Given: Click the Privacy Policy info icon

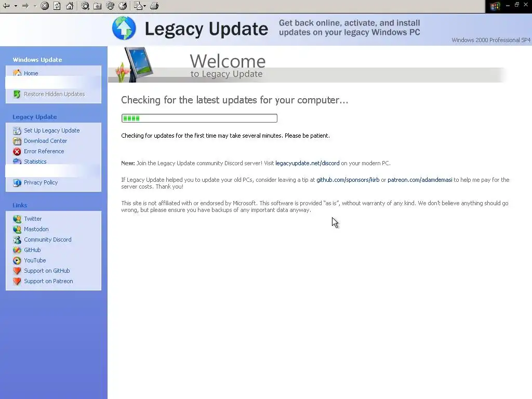Looking at the screenshot, I should point(17,182).
